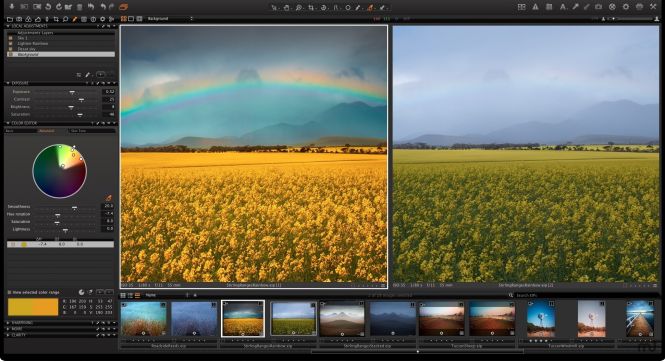Select the first teal sky grass thumbnail
Viewport: 665px width, 362px height.
click(x=143, y=318)
